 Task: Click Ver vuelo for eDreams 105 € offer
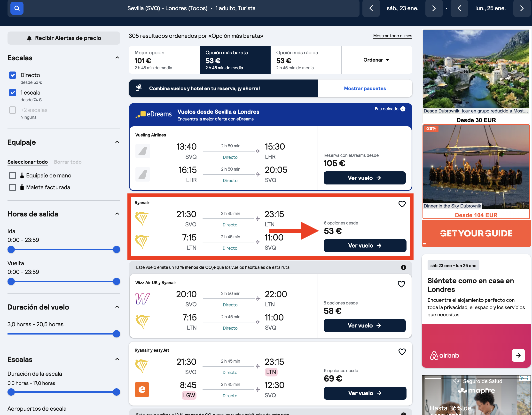click(364, 178)
